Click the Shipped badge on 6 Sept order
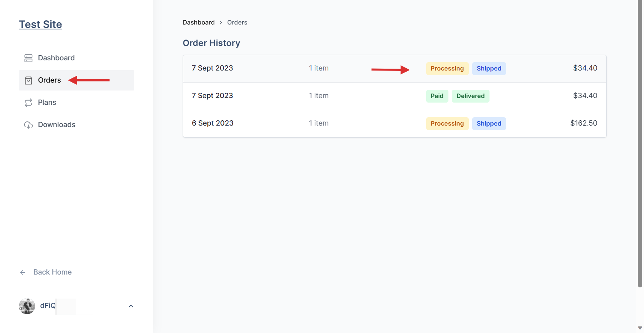 489,124
